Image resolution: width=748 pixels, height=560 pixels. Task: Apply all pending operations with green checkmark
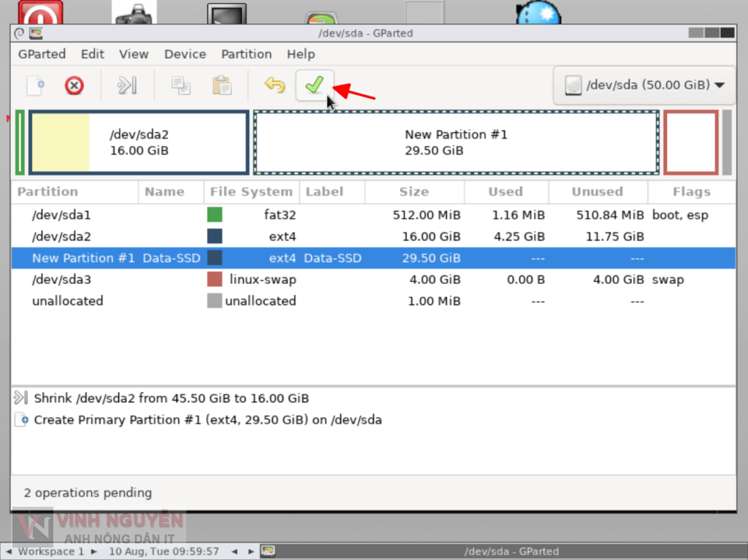(x=315, y=85)
